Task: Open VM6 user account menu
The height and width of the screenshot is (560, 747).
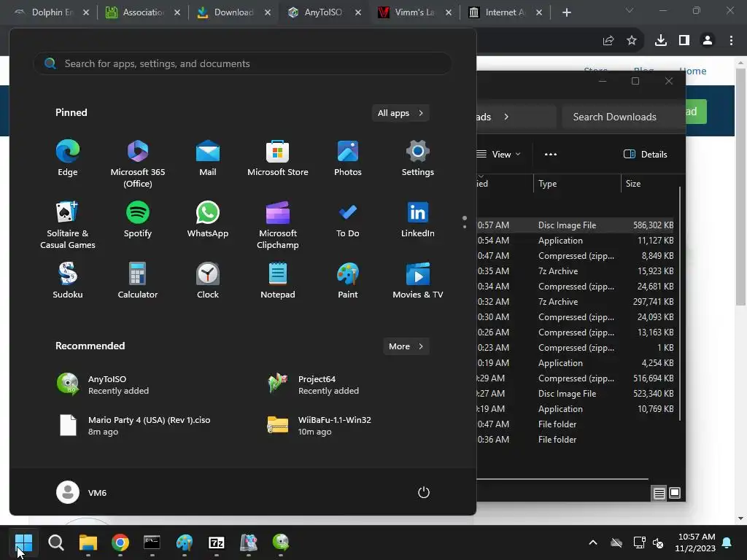Action: click(82, 492)
